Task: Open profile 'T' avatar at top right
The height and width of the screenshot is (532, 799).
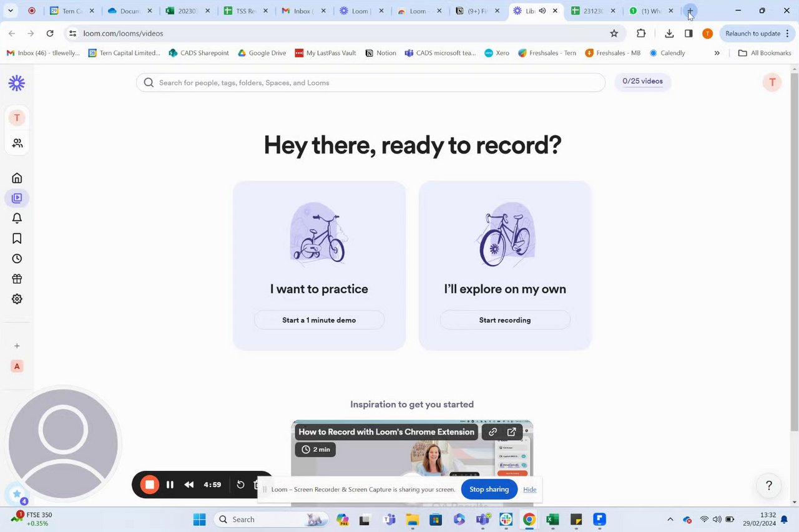Action: point(772,82)
